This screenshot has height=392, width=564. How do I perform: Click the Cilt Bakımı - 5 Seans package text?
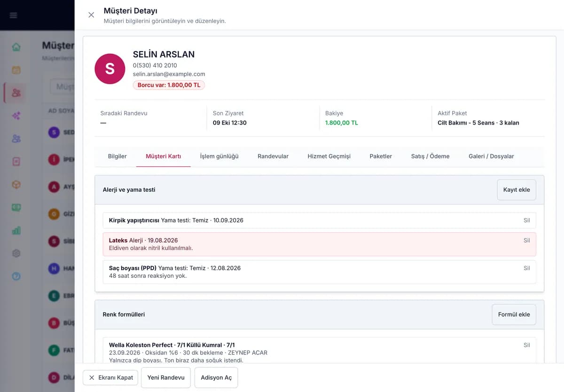(478, 123)
